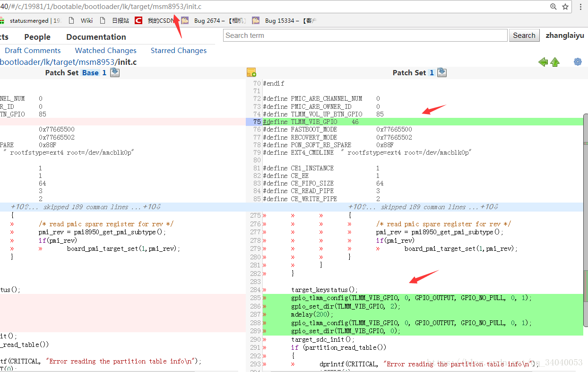Screen dimensions: 588x372
Task: Click right #define EXT4_CMDLINE line
Action: (x=367, y=152)
